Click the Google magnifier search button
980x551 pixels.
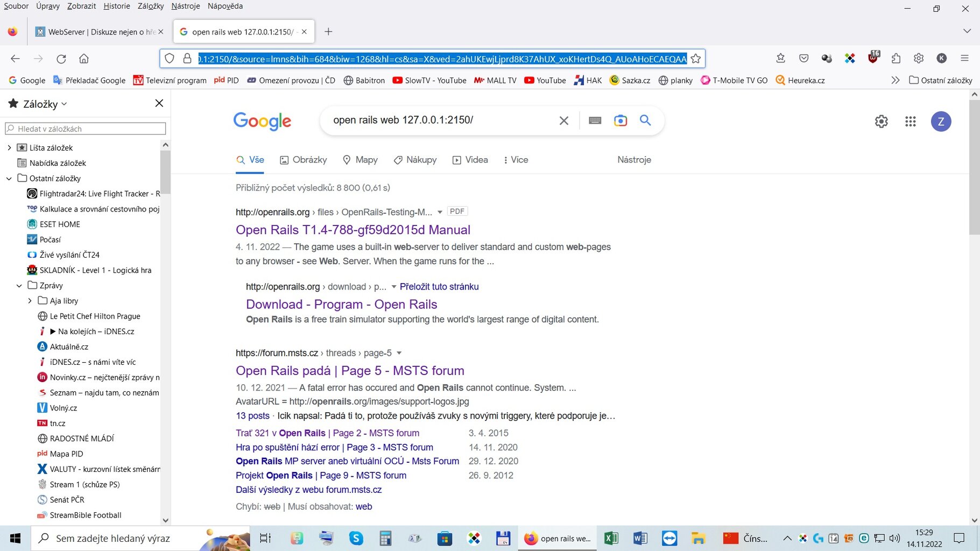[645, 120]
